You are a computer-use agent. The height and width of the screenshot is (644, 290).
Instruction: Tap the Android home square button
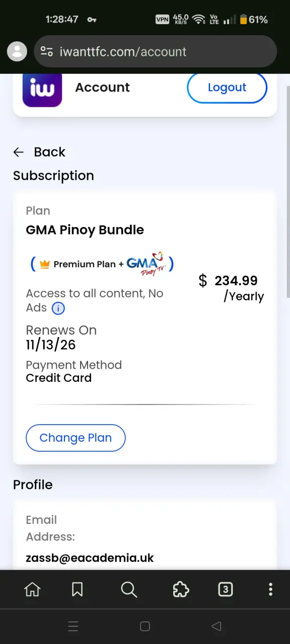(x=145, y=626)
